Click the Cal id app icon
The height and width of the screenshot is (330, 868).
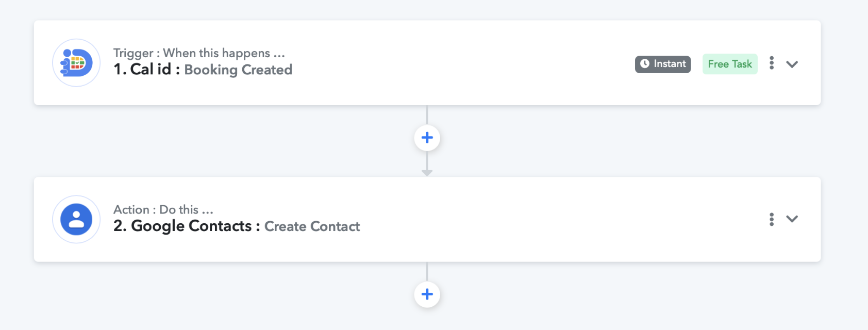pos(76,62)
